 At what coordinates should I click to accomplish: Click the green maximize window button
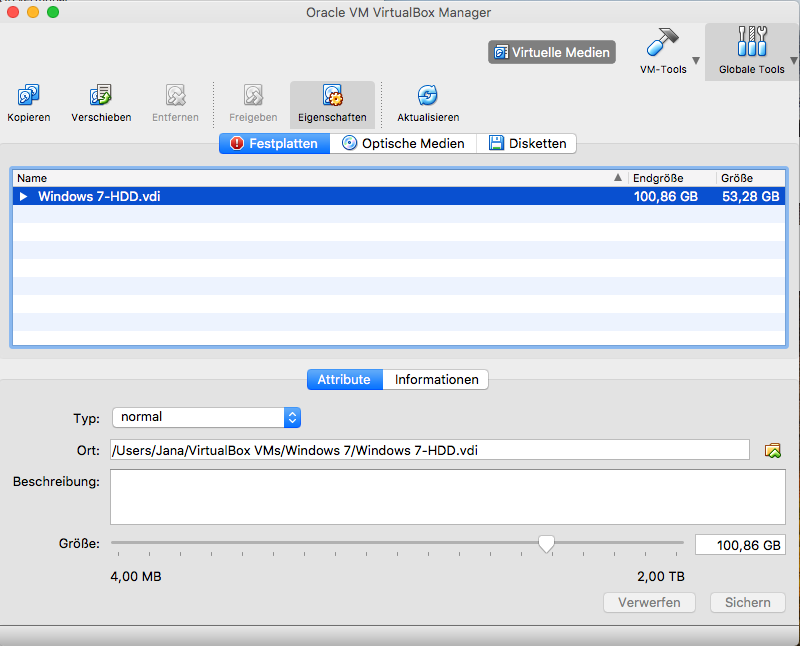pos(53,12)
